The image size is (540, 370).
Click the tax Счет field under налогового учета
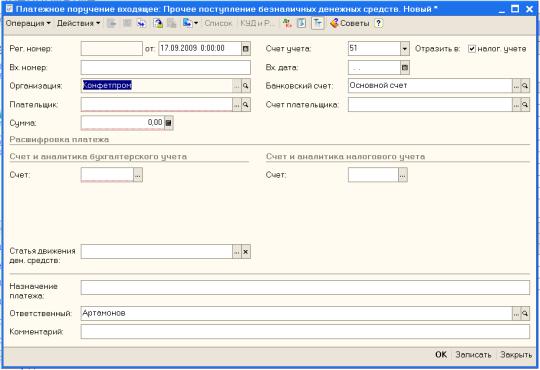point(373,175)
